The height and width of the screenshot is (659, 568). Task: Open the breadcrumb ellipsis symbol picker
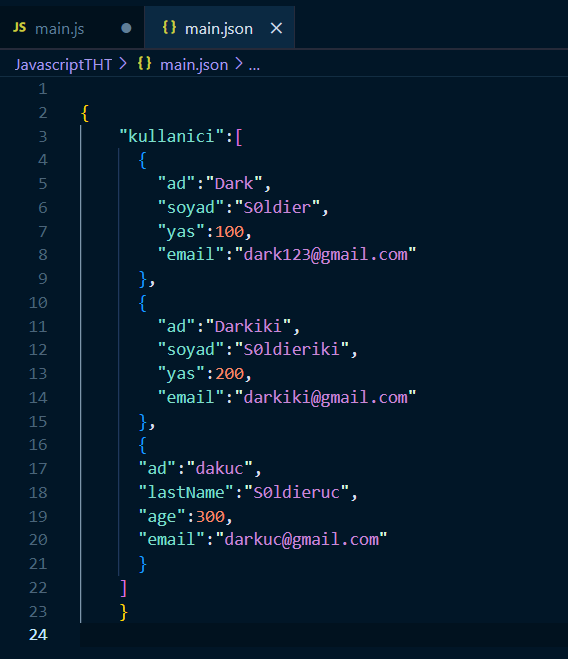254,66
